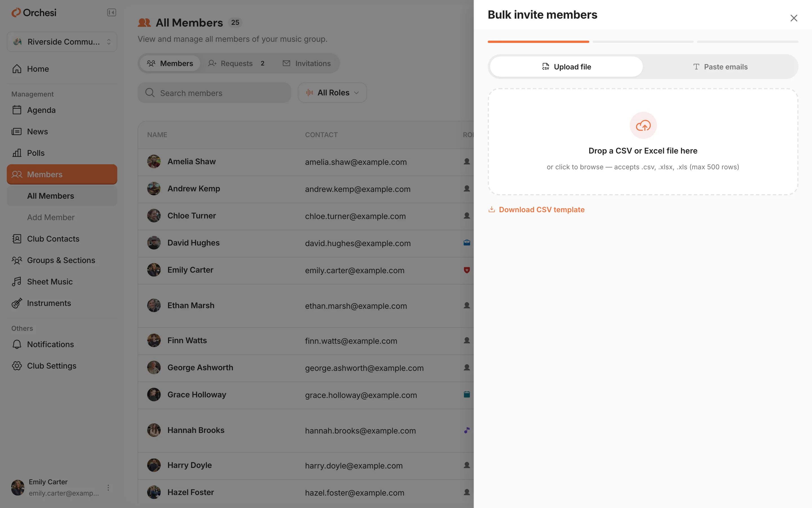This screenshot has height=508, width=812.
Task: Open the Requests tab
Action: point(237,63)
